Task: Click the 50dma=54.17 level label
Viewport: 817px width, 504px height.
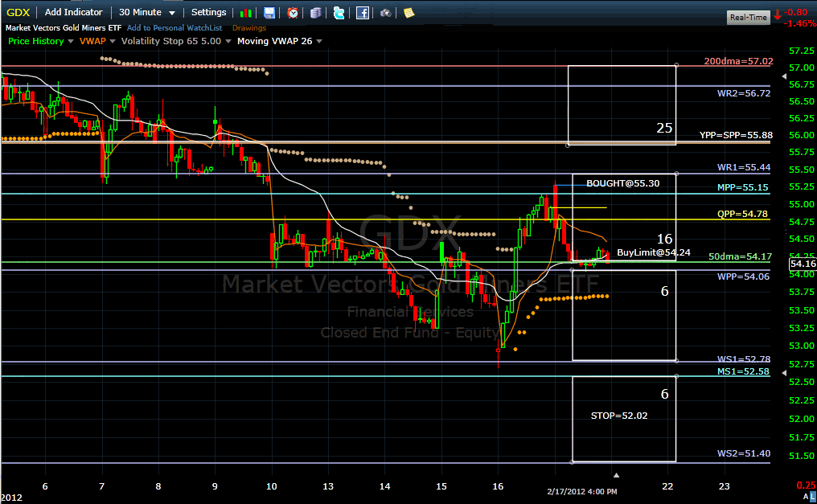Action: click(x=740, y=256)
